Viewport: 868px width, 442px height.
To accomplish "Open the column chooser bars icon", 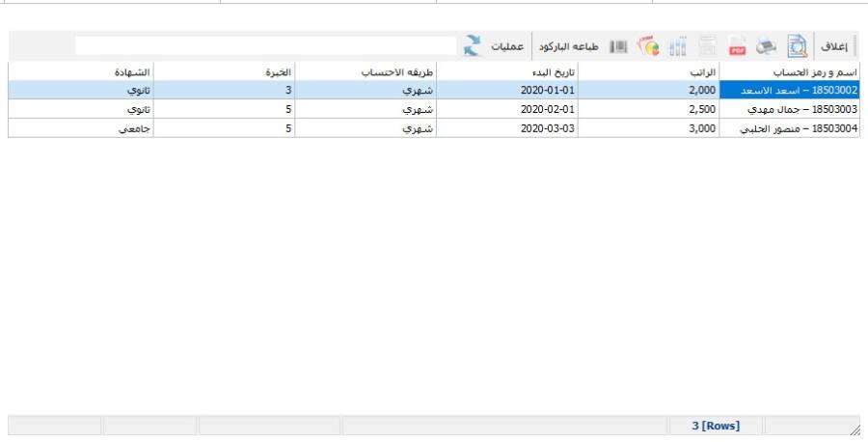I will [677, 46].
